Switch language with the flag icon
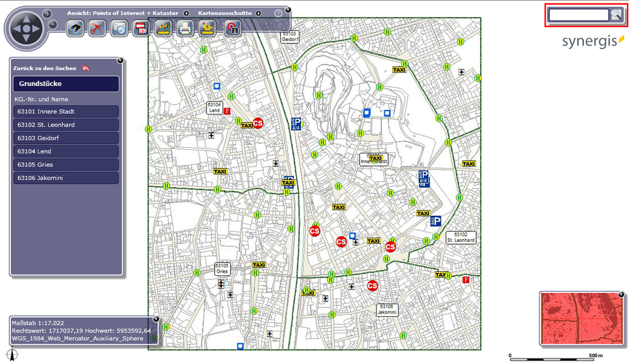Screen dimensions: 629x364 click(141, 28)
